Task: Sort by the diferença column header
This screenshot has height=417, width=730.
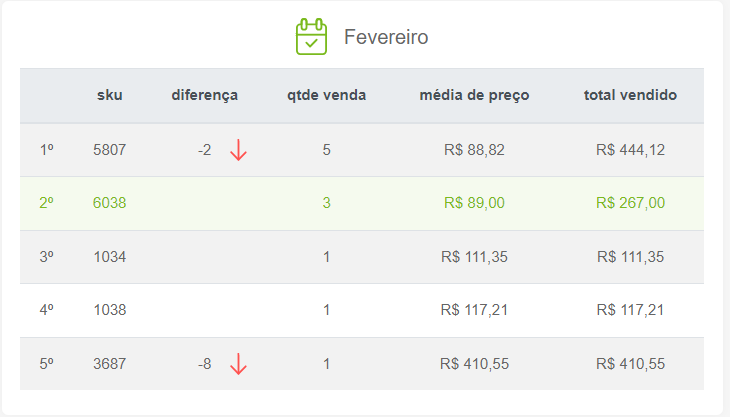Action: 204,95
